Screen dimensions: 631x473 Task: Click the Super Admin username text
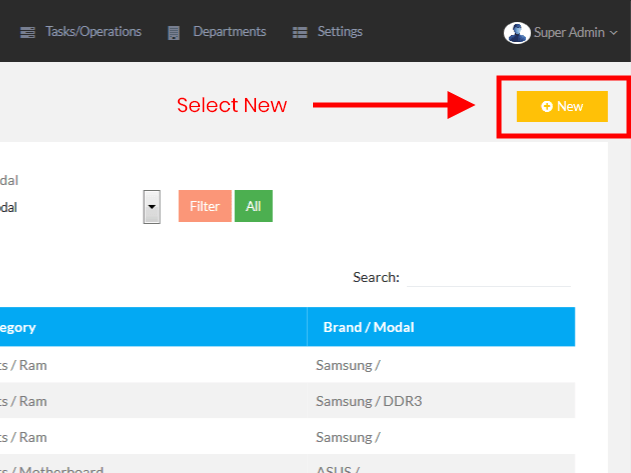point(569,32)
